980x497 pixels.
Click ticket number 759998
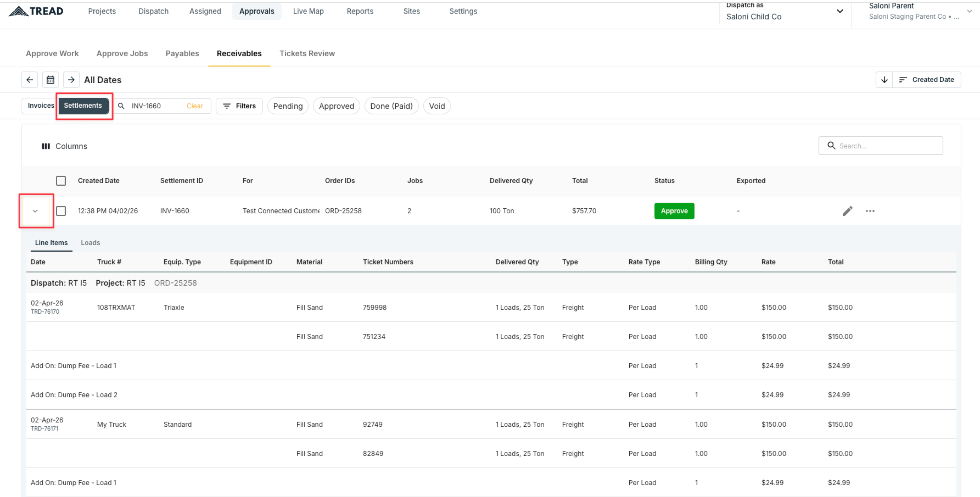tap(374, 308)
